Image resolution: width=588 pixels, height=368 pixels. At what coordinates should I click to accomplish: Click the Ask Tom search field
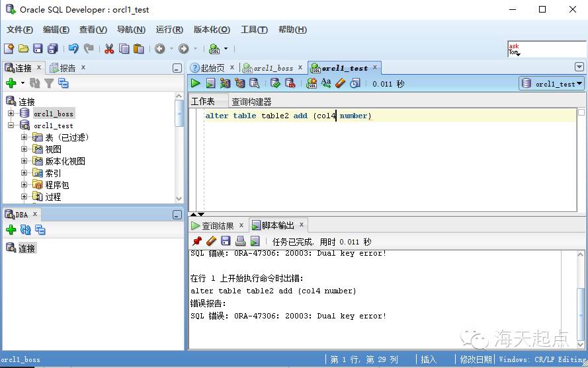point(546,49)
